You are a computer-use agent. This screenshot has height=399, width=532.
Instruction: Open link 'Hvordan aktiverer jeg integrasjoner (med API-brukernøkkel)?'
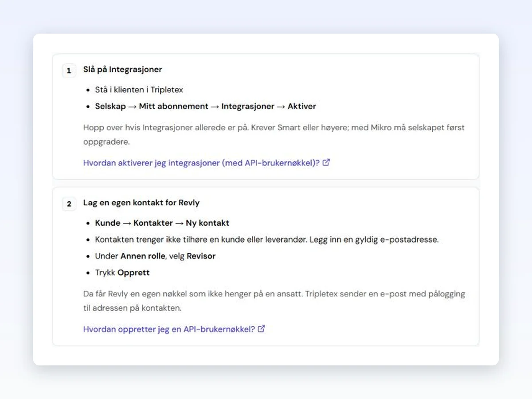pos(207,163)
